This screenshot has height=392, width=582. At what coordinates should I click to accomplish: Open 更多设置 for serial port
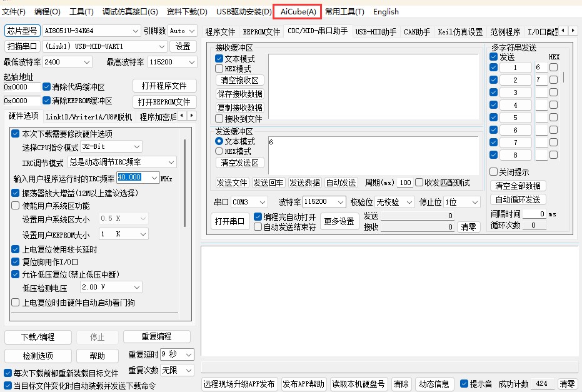[x=339, y=221]
